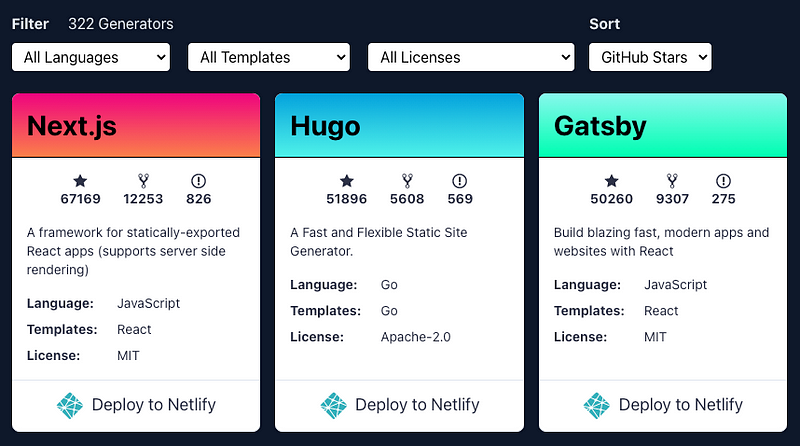Click Gatsby's Language value JavaScript
Screen dimensions: 800x446
676,285
